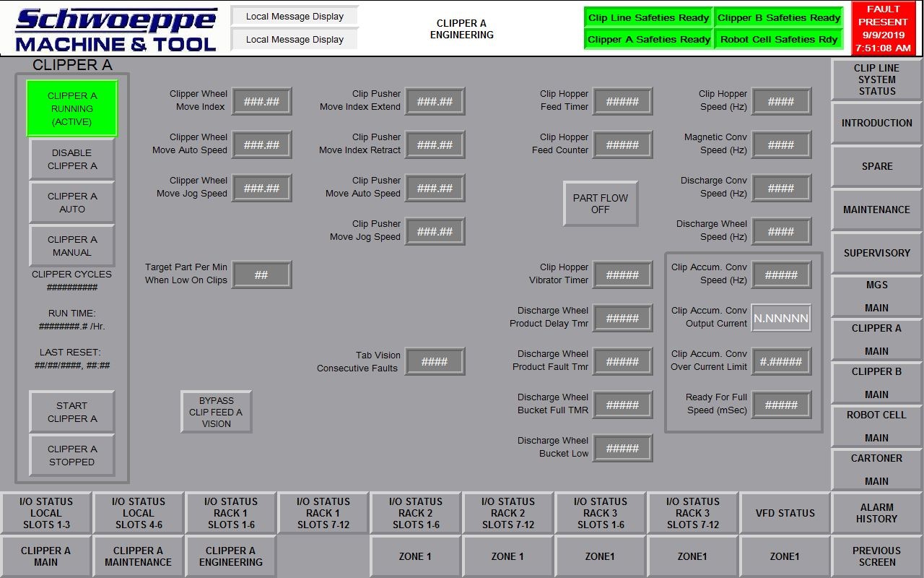Open I/O Status Rack 2 Slots 1-6
The width and height of the screenshot is (924, 578).
coord(416,513)
